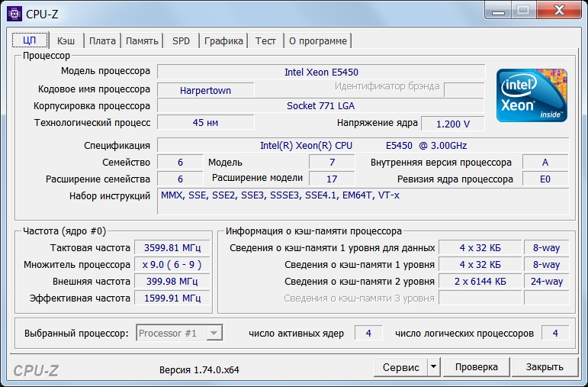Click the Закрыть button

click(x=545, y=366)
